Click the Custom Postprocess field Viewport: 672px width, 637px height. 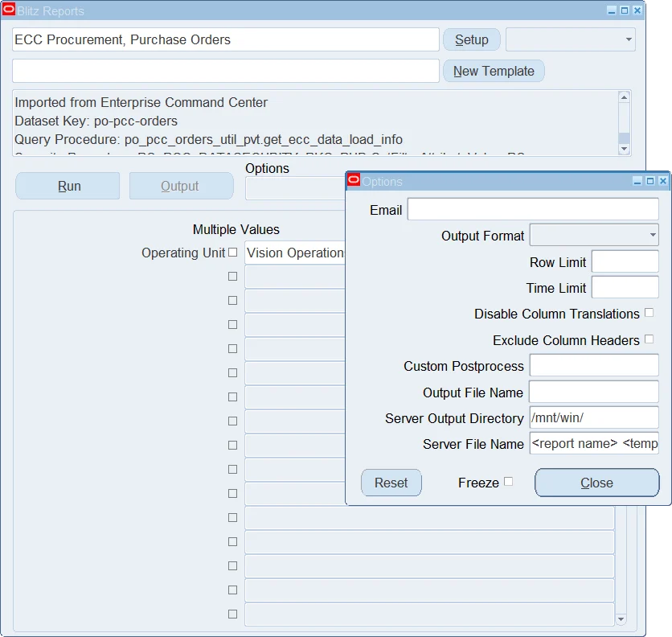[x=594, y=365]
